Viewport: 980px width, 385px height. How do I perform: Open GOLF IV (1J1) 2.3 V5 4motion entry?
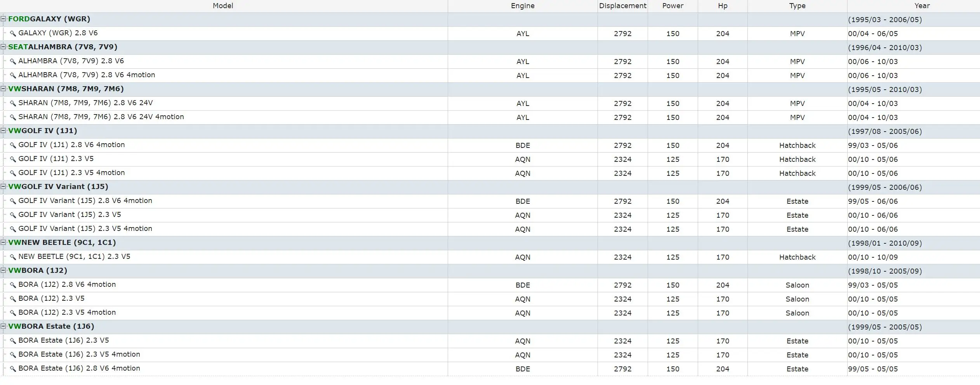[72, 173]
